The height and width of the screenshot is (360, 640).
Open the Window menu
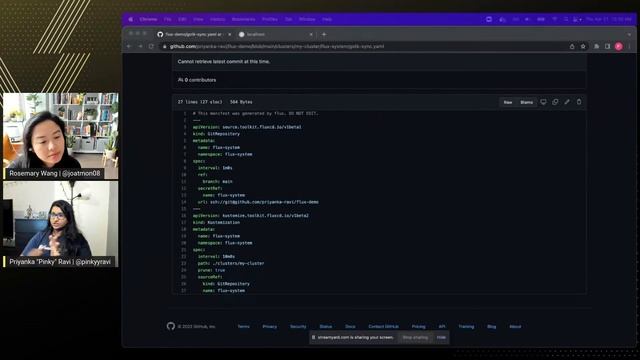coord(307,19)
